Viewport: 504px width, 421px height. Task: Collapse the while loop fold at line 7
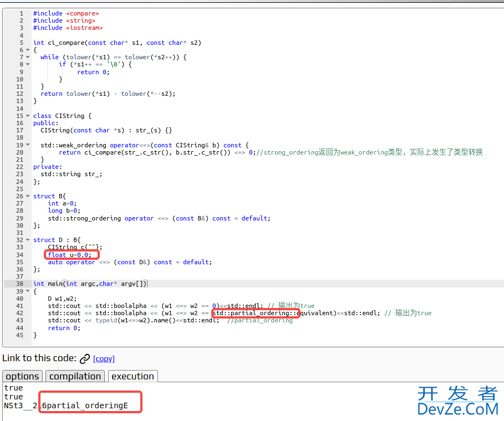click(x=28, y=57)
